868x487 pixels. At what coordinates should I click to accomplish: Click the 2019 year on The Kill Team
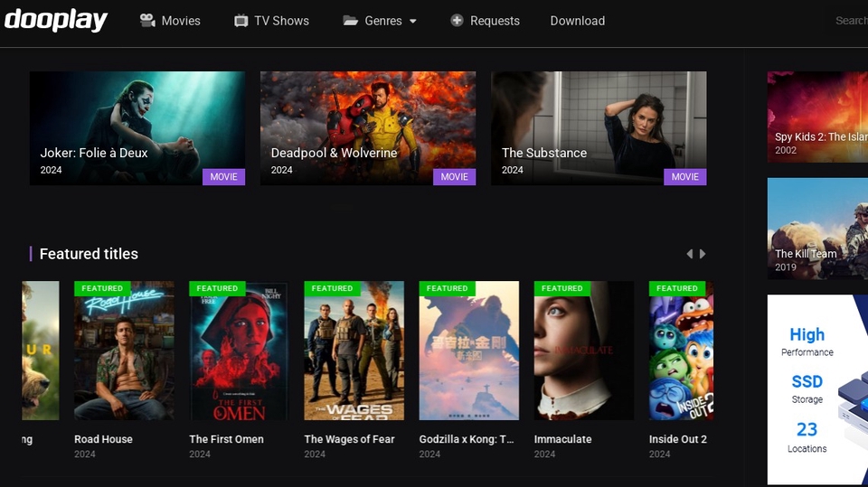tap(786, 267)
